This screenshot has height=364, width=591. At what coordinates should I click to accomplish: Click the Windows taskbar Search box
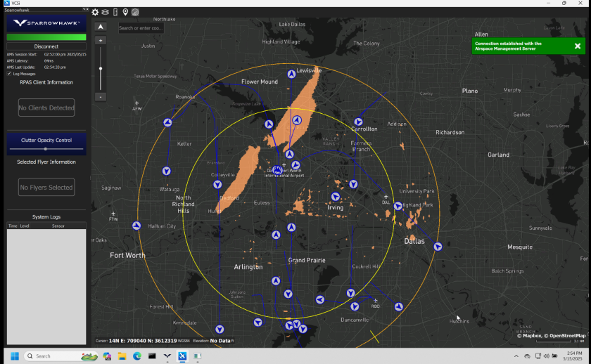point(61,356)
